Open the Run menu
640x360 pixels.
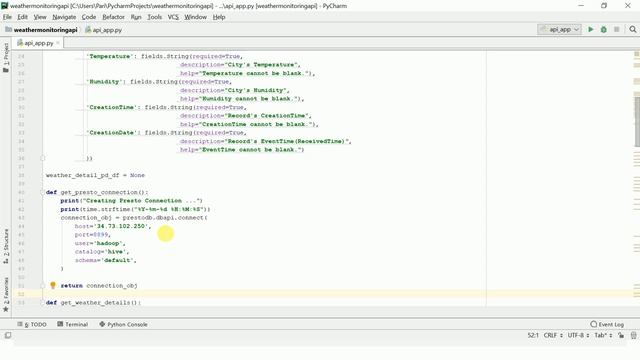[136, 17]
